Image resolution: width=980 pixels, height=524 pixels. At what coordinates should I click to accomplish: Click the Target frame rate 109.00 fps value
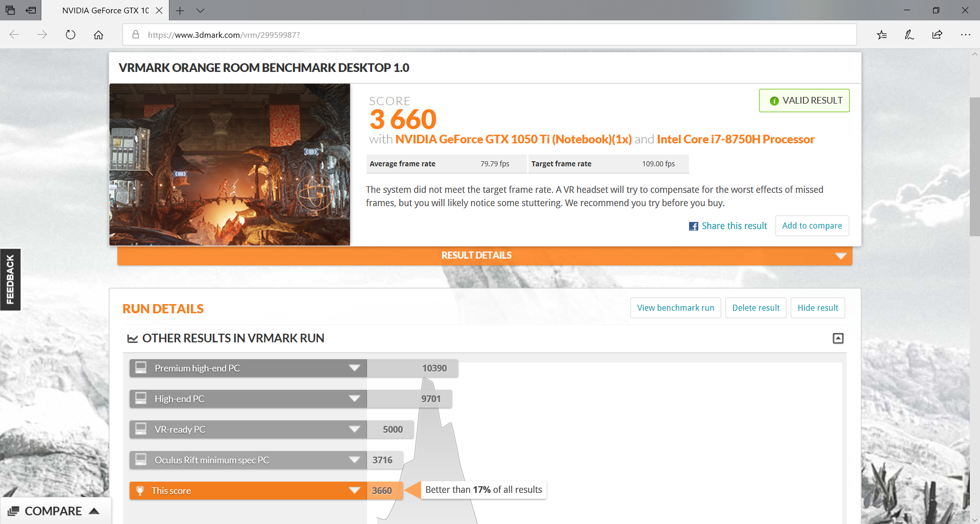tap(658, 164)
